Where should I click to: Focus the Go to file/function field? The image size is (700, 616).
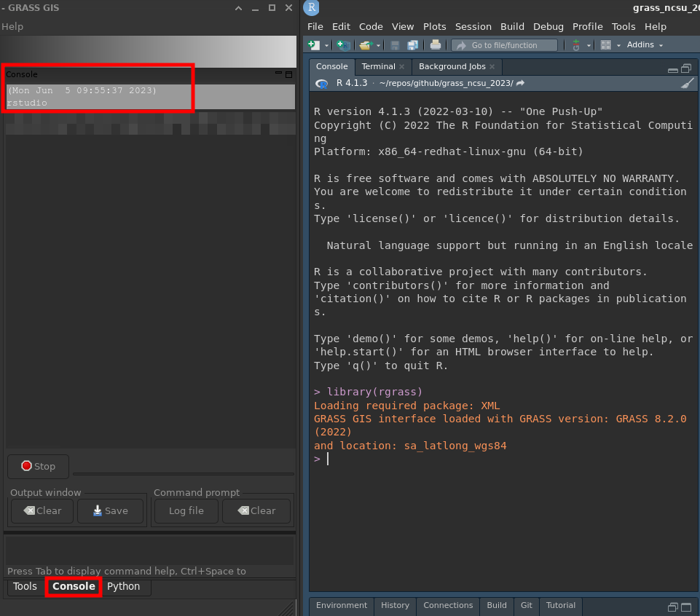[505, 45]
